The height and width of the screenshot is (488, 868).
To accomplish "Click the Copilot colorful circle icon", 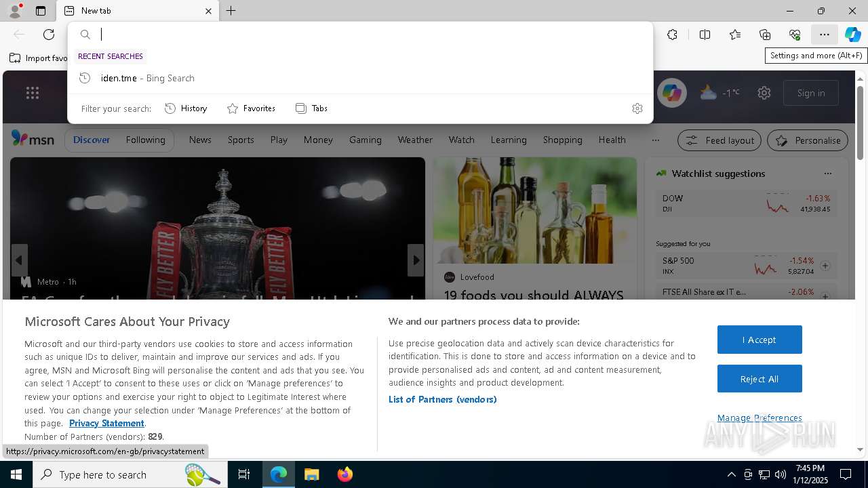I will pos(672,93).
